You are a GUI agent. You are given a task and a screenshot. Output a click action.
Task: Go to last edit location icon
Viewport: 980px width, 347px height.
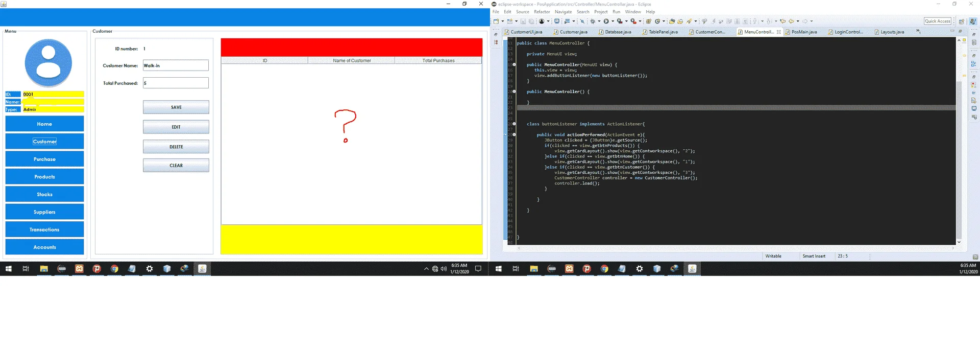[x=782, y=21]
